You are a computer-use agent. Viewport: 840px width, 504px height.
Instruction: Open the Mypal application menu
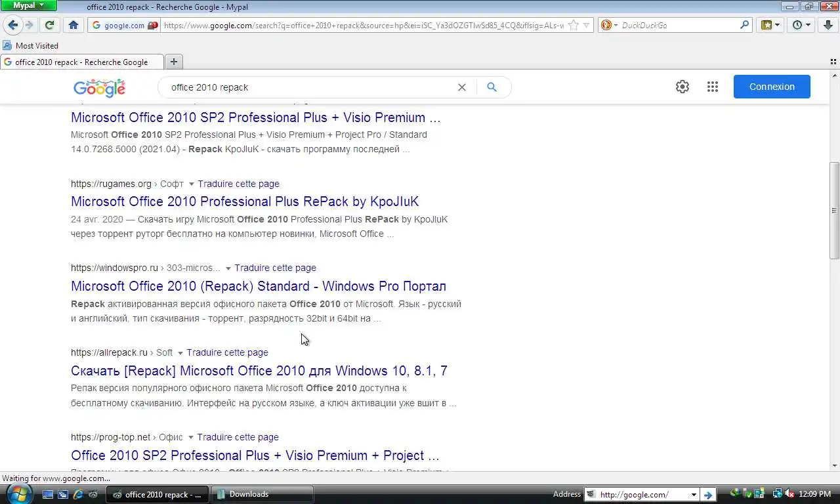pyautogui.click(x=29, y=5)
